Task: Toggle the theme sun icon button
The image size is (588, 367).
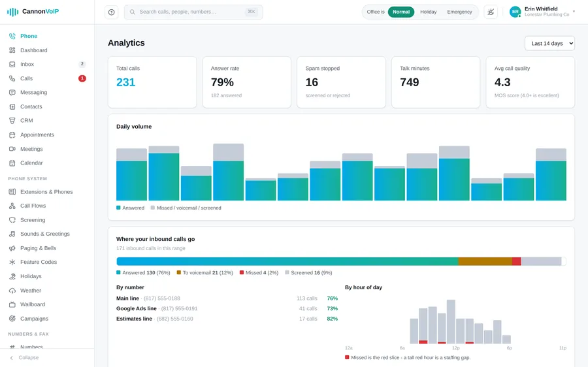Action: 491,12
